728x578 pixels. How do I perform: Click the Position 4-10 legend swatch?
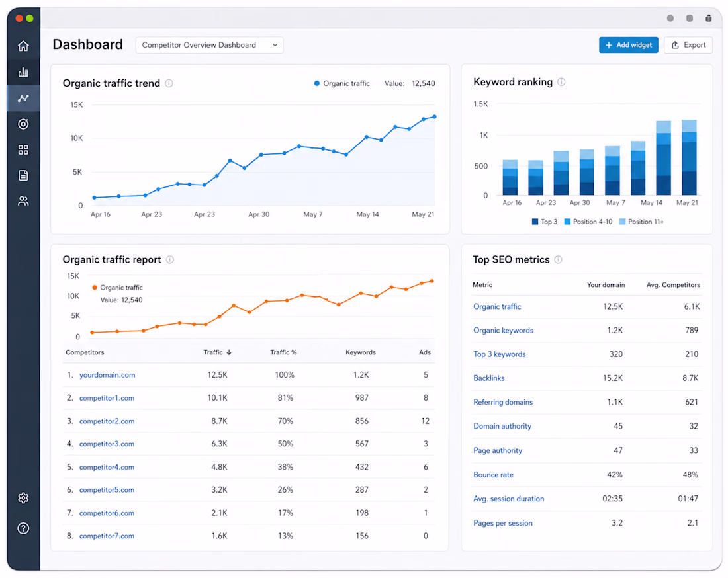click(x=567, y=222)
